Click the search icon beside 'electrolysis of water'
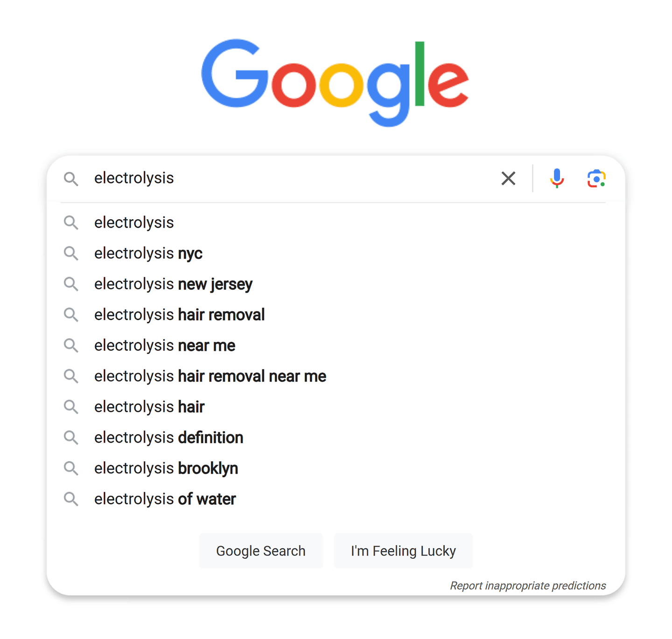 pos(71,499)
